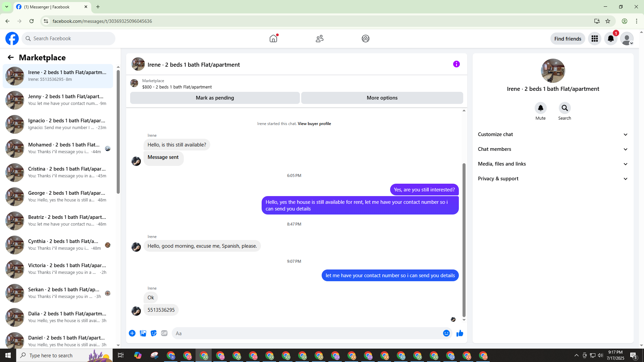Click More options button

pyautogui.click(x=382, y=98)
